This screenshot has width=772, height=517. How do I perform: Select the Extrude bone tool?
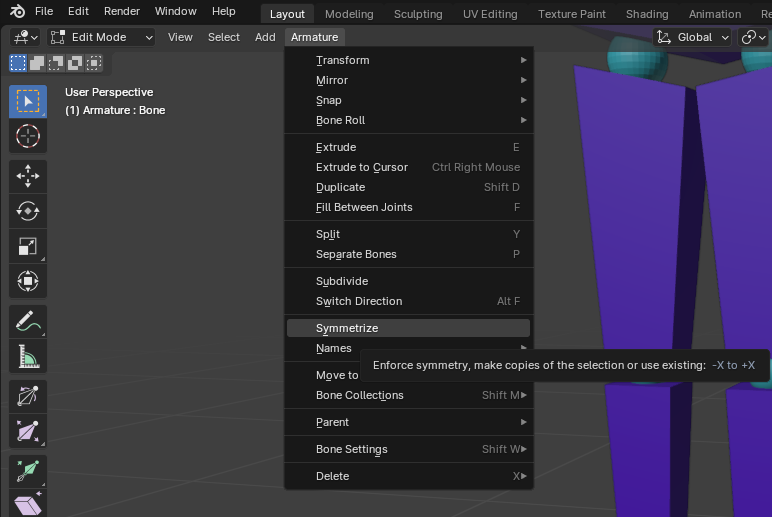click(28, 471)
